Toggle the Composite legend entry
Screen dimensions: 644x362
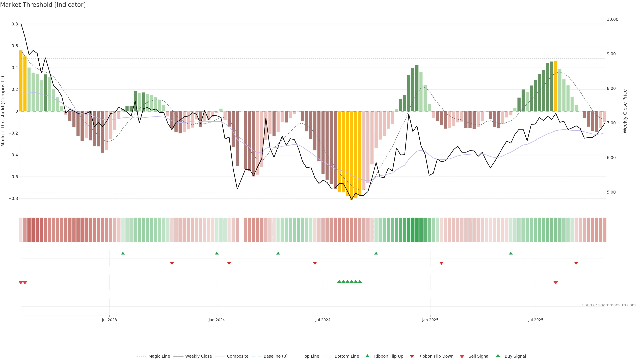click(237, 356)
